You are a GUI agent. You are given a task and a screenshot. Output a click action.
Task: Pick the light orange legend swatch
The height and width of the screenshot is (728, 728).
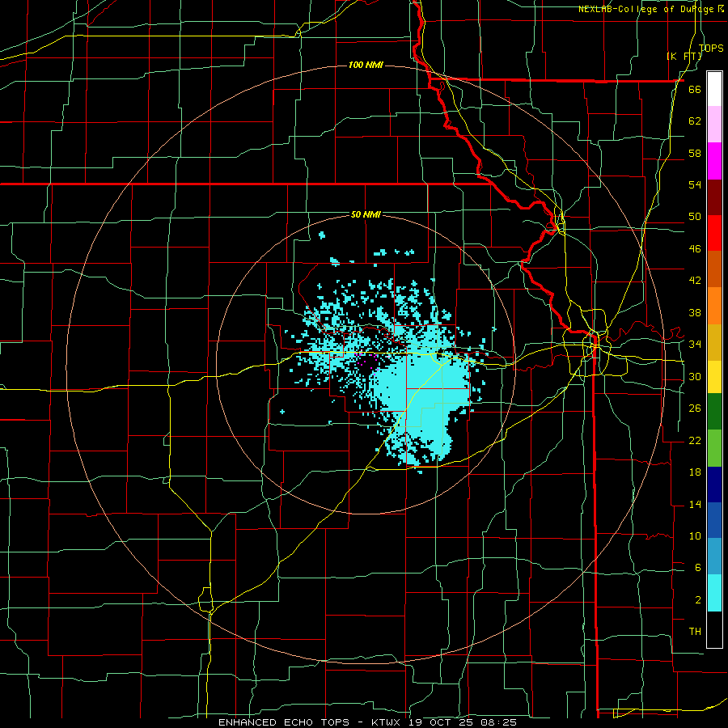[x=714, y=306]
